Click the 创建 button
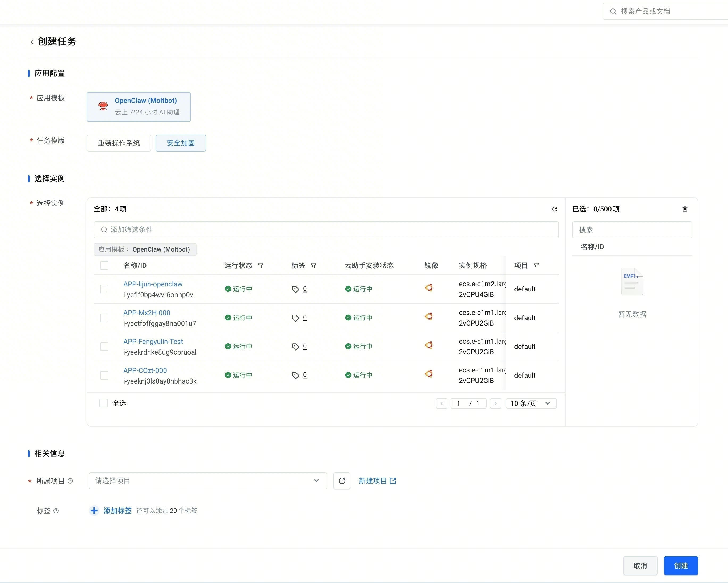 click(680, 565)
